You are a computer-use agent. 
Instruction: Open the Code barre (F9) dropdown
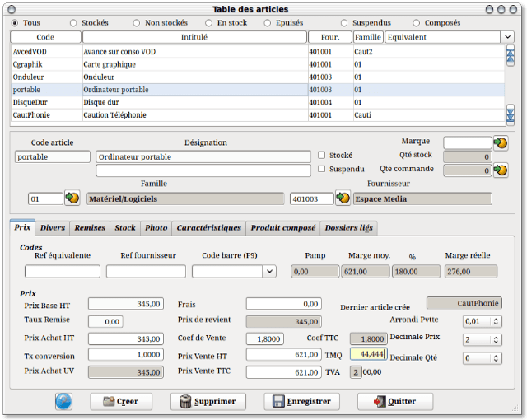269,272
